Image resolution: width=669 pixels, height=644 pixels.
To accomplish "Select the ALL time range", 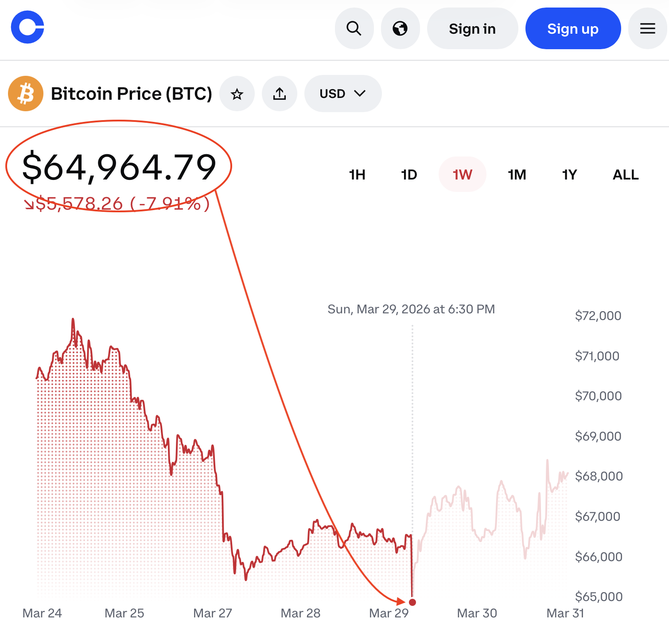I will click(x=625, y=175).
